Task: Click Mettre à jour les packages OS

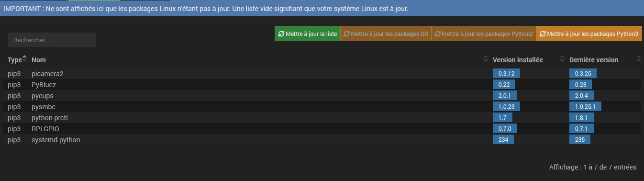Action: pyautogui.click(x=386, y=34)
